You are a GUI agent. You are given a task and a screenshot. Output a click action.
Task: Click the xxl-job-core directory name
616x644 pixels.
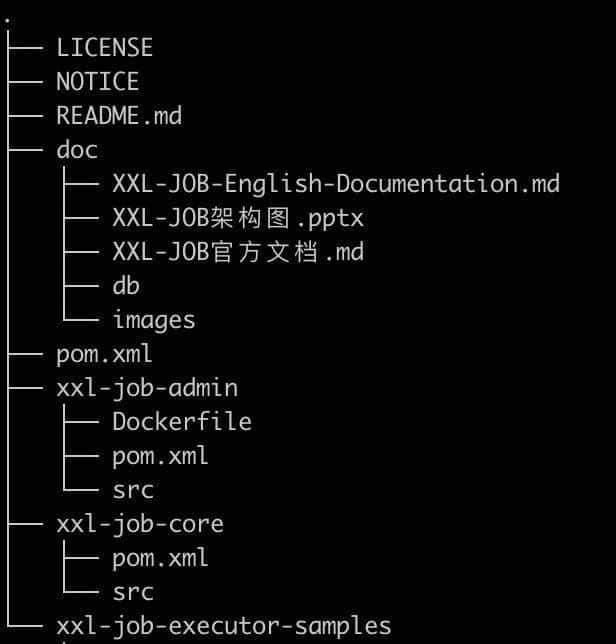tap(140, 524)
